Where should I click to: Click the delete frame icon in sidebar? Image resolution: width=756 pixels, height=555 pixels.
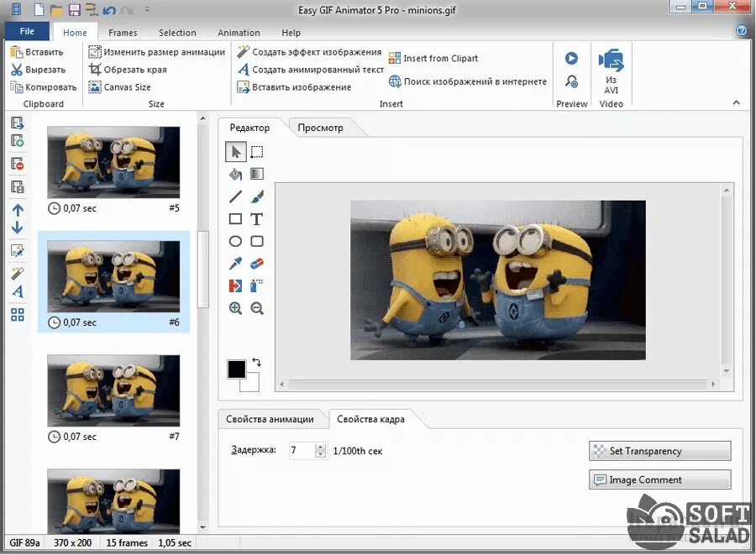tap(18, 164)
